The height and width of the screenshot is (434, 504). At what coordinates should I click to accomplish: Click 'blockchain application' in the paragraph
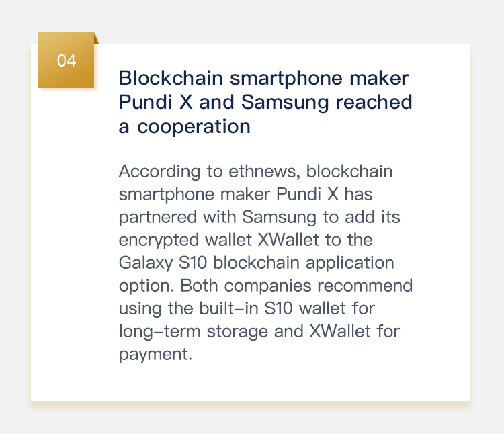[x=304, y=263]
